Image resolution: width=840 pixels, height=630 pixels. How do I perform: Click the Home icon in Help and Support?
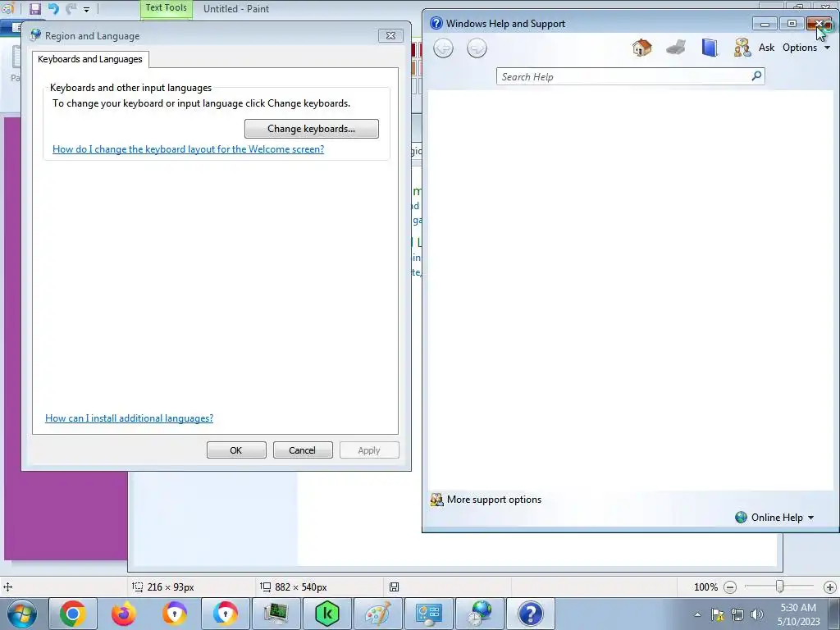tap(641, 48)
